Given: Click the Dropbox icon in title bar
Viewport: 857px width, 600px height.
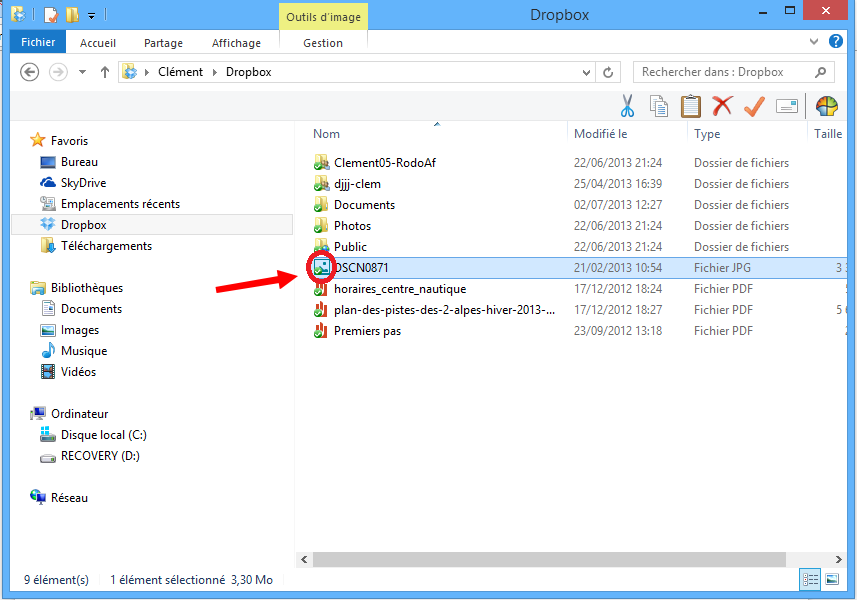Looking at the screenshot, I should (18, 14).
